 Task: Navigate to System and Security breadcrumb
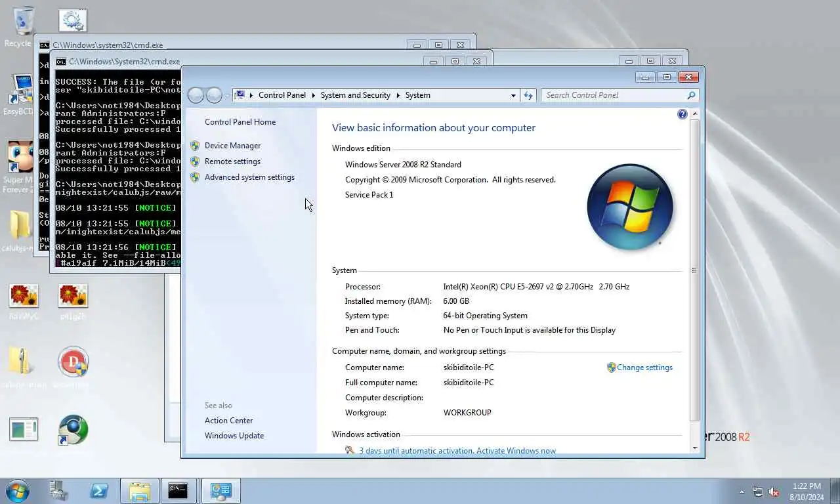coord(355,95)
